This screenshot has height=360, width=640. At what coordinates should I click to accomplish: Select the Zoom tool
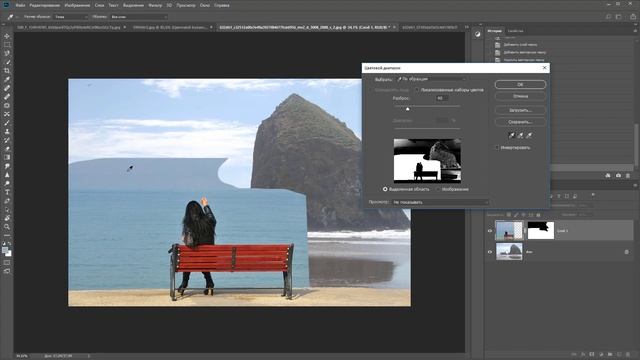[x=7, y=227]
